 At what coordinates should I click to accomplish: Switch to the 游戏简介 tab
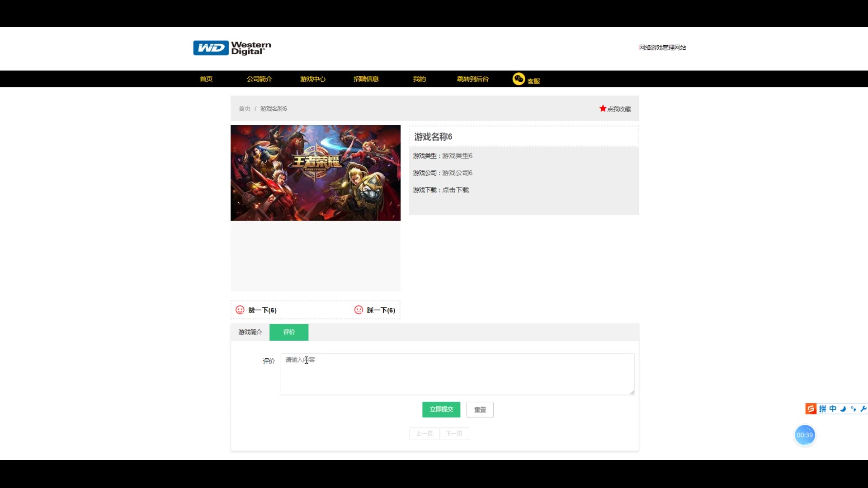[250, 332]
